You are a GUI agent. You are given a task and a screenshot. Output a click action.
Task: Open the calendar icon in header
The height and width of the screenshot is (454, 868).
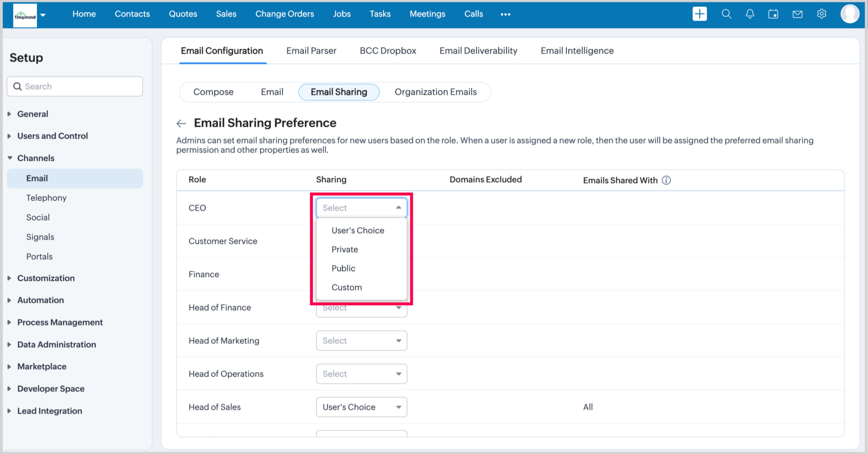(x=773, y=14)
